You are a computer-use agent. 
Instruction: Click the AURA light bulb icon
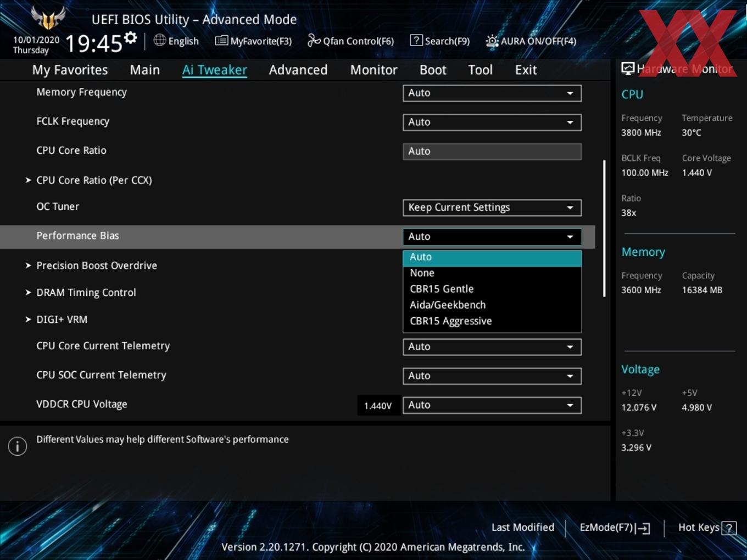[492, 41]
